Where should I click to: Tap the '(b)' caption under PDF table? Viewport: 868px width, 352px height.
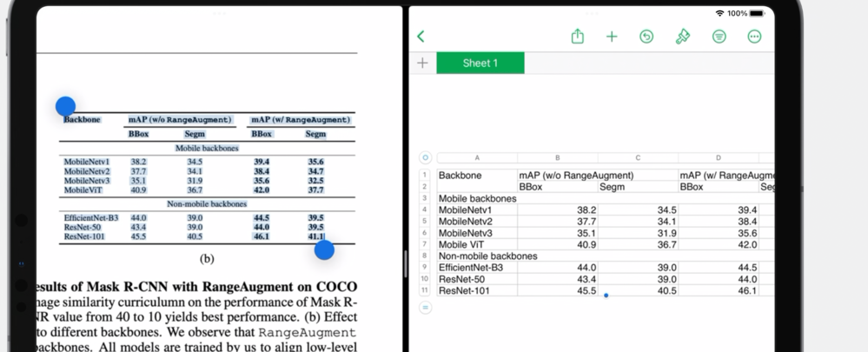coord(207,258)
